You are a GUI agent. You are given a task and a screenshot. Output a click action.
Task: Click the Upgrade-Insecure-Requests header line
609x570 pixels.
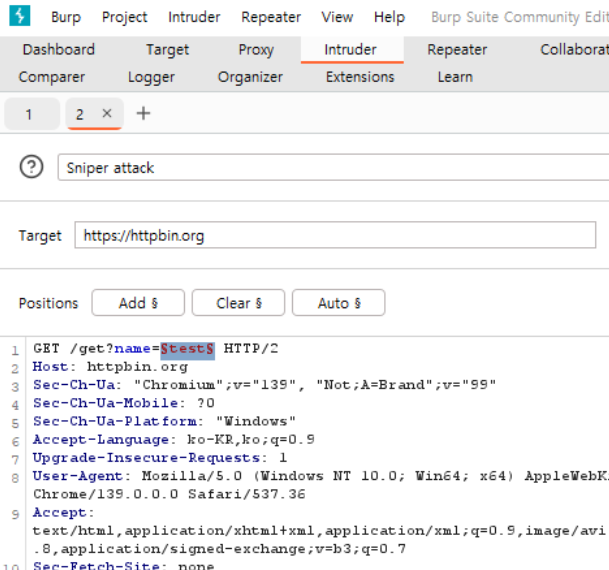click(160, 458)
